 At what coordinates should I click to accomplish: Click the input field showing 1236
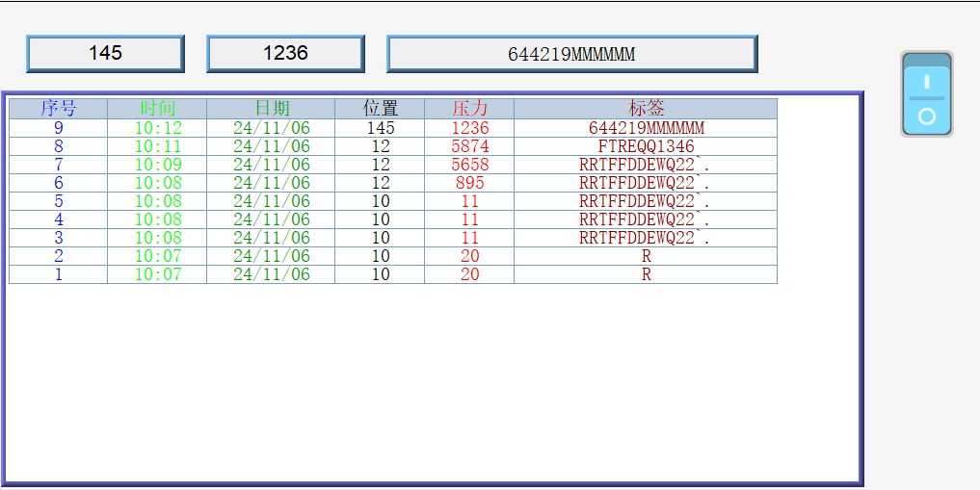[x=285, y=54]
